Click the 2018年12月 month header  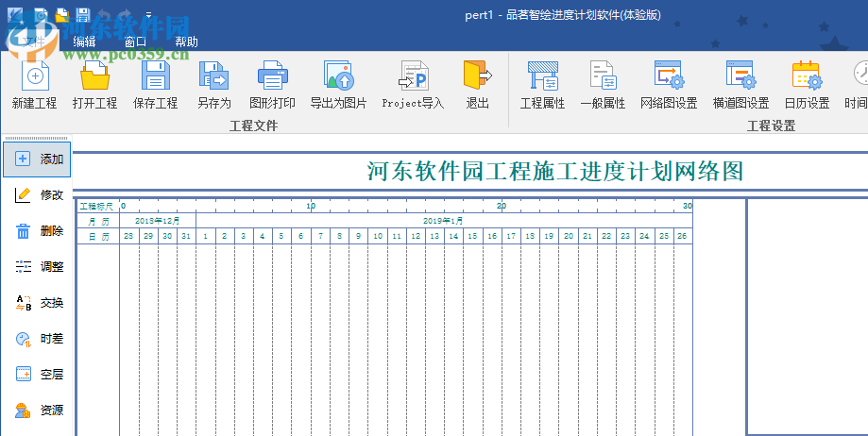click(x=158, y=221)
